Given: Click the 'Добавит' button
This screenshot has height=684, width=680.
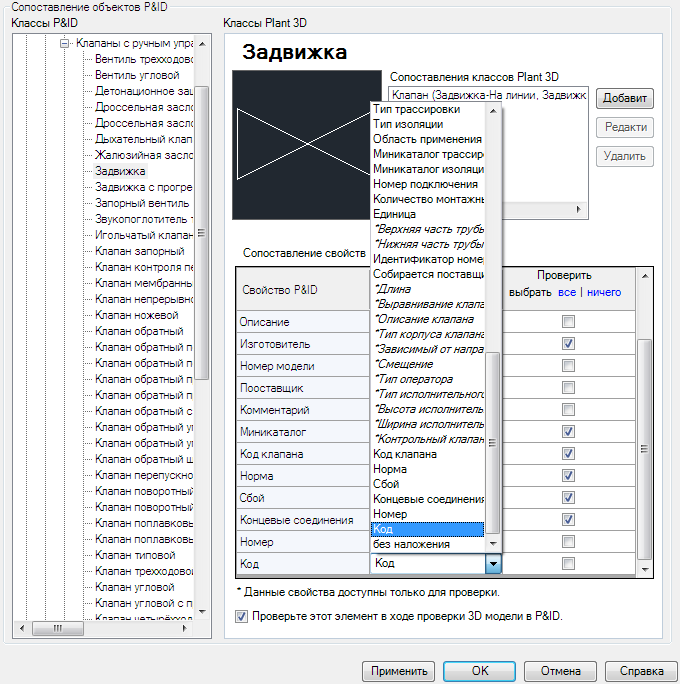Looking at the screenshot, I should click(x=625, y=98).
